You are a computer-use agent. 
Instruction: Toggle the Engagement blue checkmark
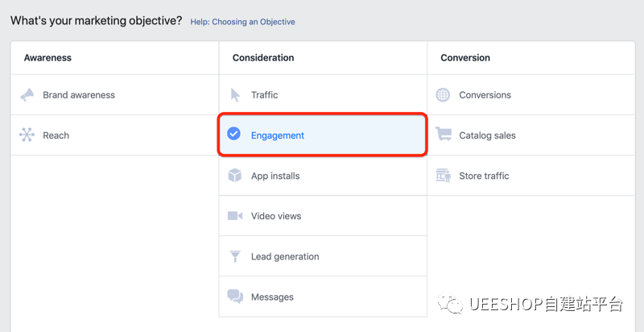pyautogui.click(x=234, y=135)
